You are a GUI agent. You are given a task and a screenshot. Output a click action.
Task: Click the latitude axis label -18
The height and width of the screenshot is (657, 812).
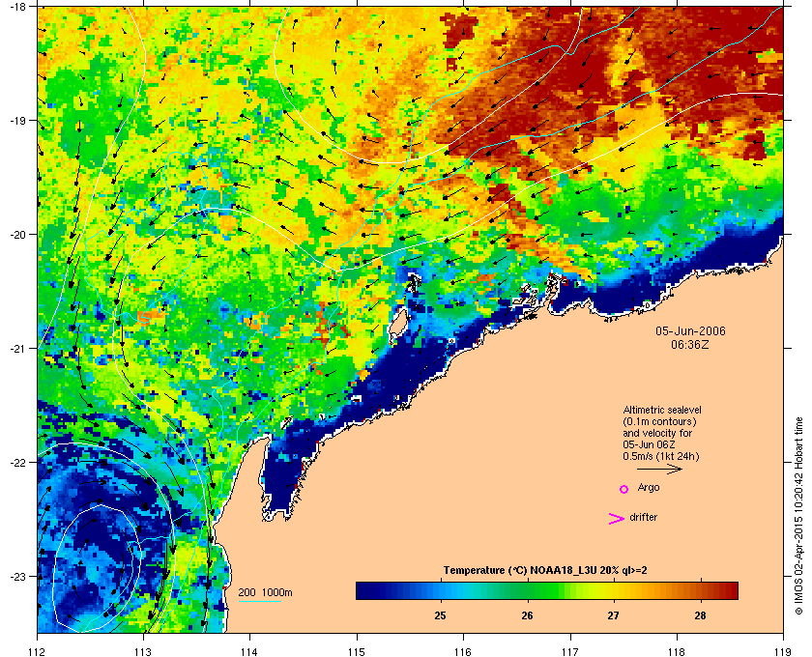[x=17, y=7]
